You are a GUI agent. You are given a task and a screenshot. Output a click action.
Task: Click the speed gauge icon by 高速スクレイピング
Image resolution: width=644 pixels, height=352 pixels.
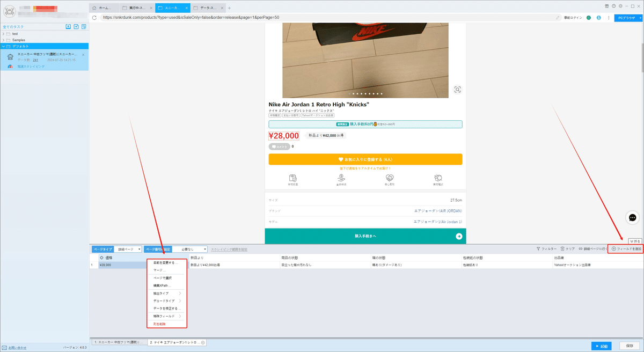click(x=11, y=67)
